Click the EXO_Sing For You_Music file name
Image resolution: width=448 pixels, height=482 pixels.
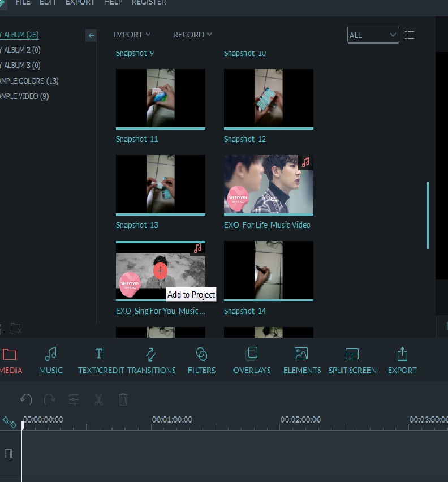pyautogui.click(x=161, y=311)
